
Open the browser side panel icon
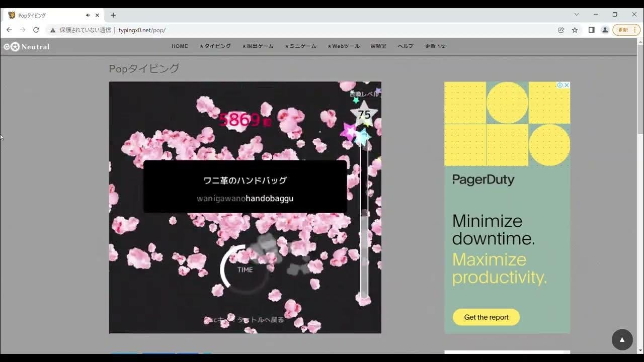tap(591, 30)
